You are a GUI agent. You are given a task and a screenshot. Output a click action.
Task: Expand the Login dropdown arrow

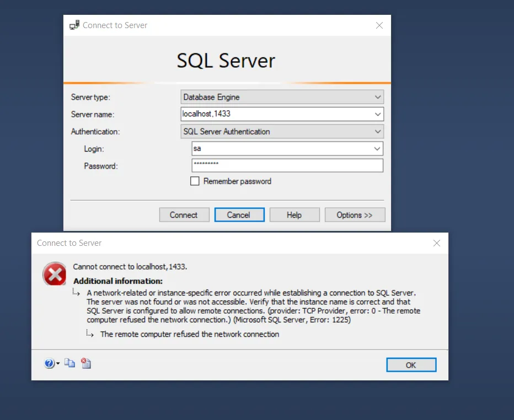(x=377, y=149)
